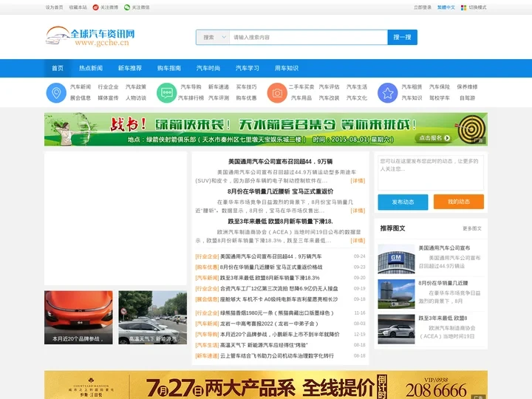Click the white car thumbnail in recommendations
Viewport: 532px width, 399px height.
(396, 329)
